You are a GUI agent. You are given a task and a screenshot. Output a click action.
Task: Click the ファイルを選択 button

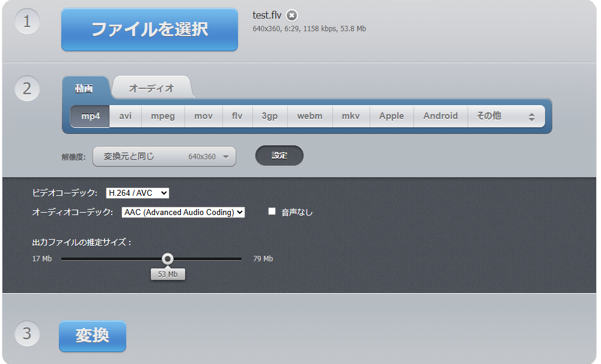[149, 30]
